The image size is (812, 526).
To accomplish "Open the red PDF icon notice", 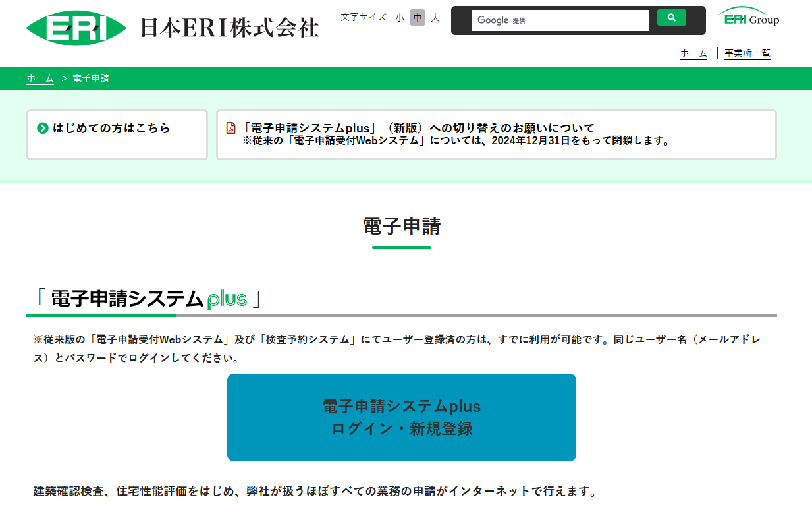I will (x=230, y=128).
